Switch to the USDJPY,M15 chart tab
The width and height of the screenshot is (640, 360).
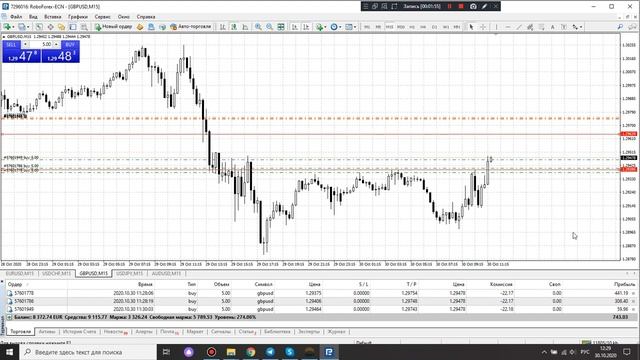pos(129,273)
